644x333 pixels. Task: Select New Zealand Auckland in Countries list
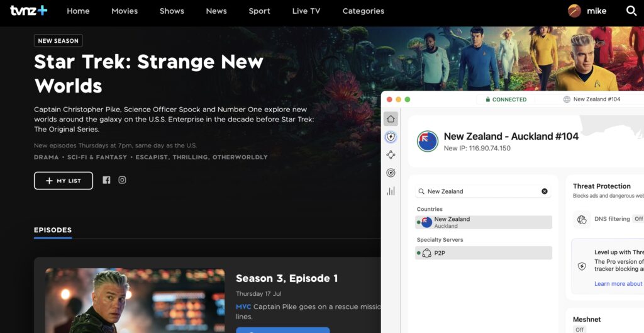tap(484, 222)
